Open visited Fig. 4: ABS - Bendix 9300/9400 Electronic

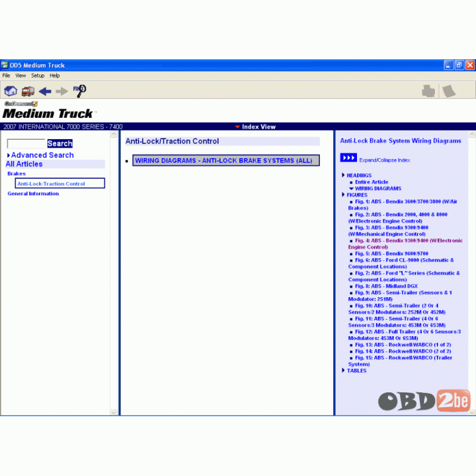406,243
